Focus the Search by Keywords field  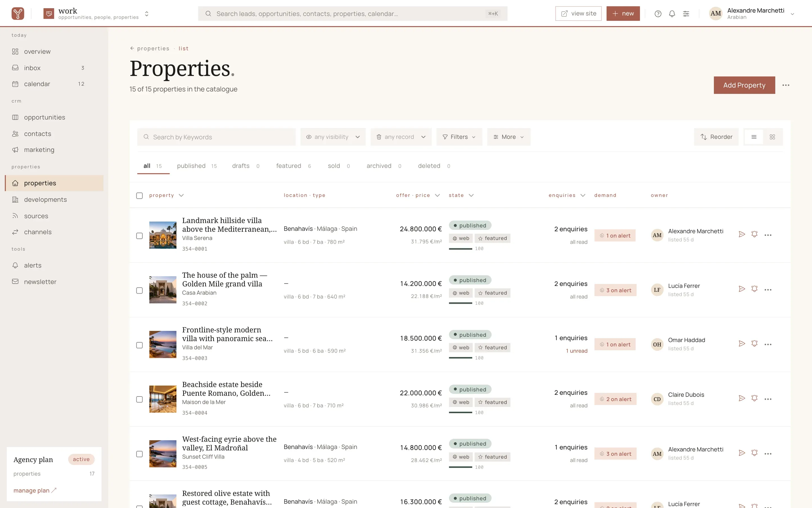[217, 137]
